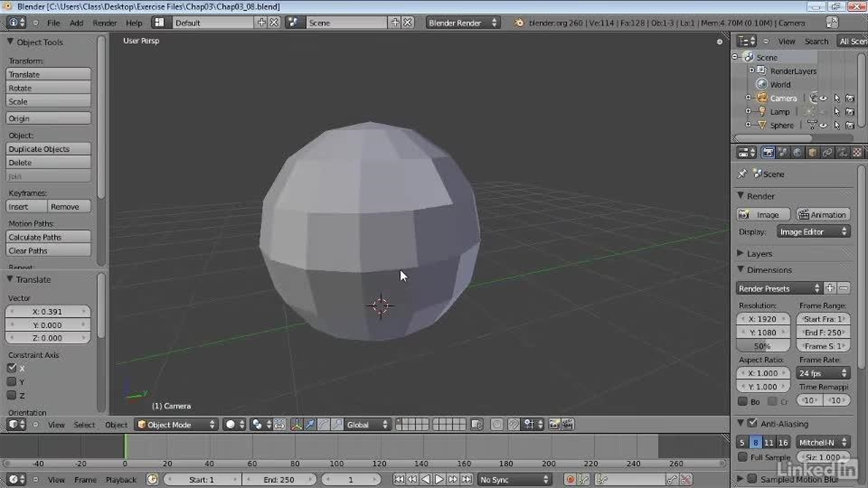Open the Texture properties tab (checkered icon)
The image size is (868, 488).
[856, 152]
